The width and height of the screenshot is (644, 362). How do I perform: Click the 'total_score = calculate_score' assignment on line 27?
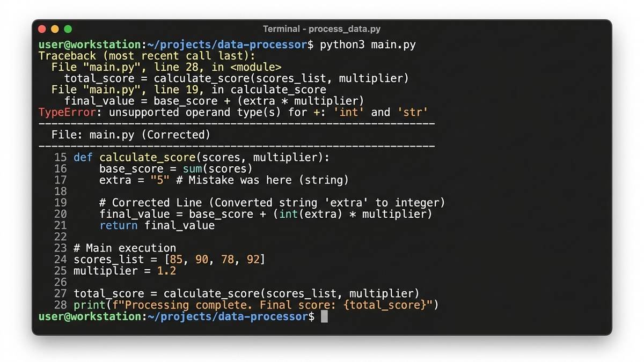point(246,293)
